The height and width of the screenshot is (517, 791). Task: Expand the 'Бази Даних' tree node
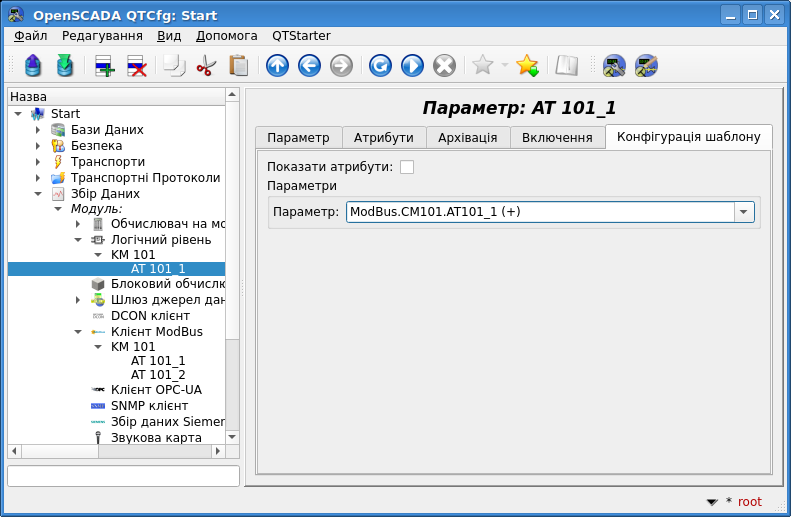pyautogui.click(x=38, y=130)
